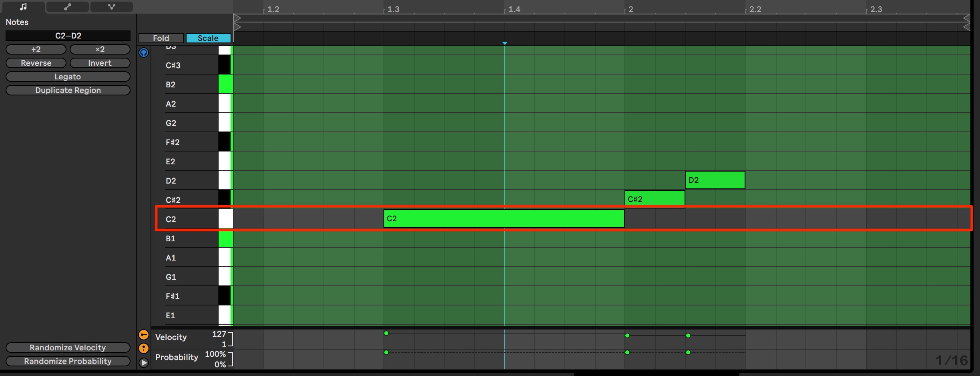Click the A1 piano key
Image resolution: width=980 pixels, height=376 pixels.
tap(225, 257)
